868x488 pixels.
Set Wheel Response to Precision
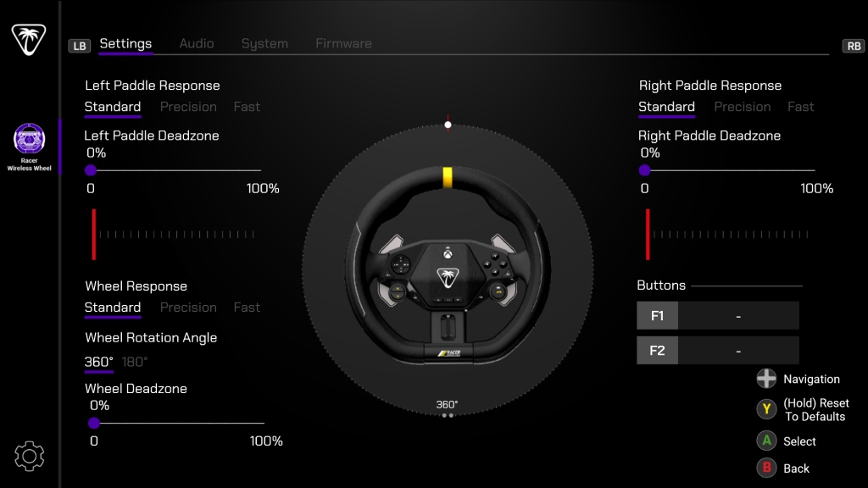click(188, 308)
